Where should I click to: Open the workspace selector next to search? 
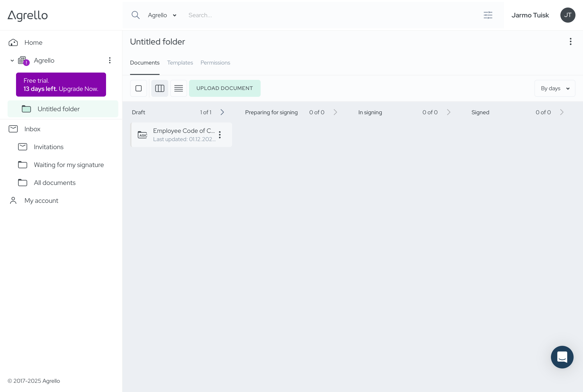tap(174, 15)
